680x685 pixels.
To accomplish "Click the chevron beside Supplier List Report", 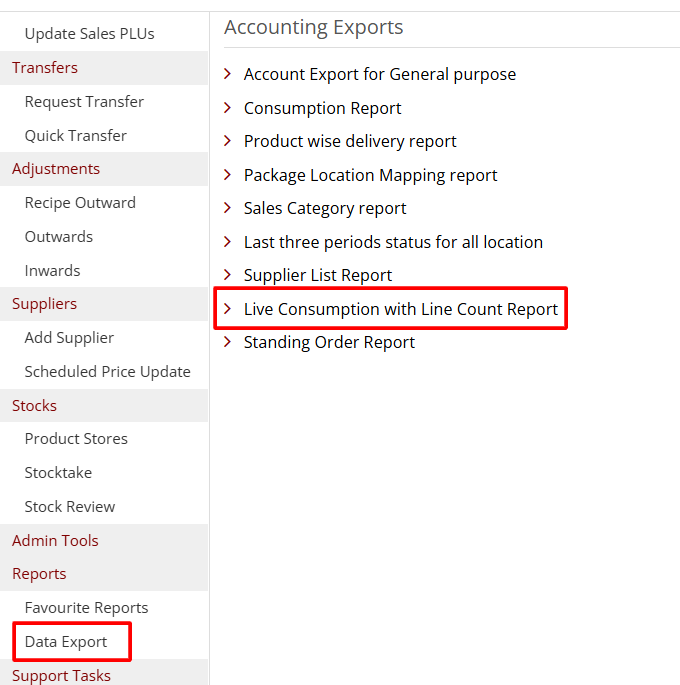I will coord(228,275).
